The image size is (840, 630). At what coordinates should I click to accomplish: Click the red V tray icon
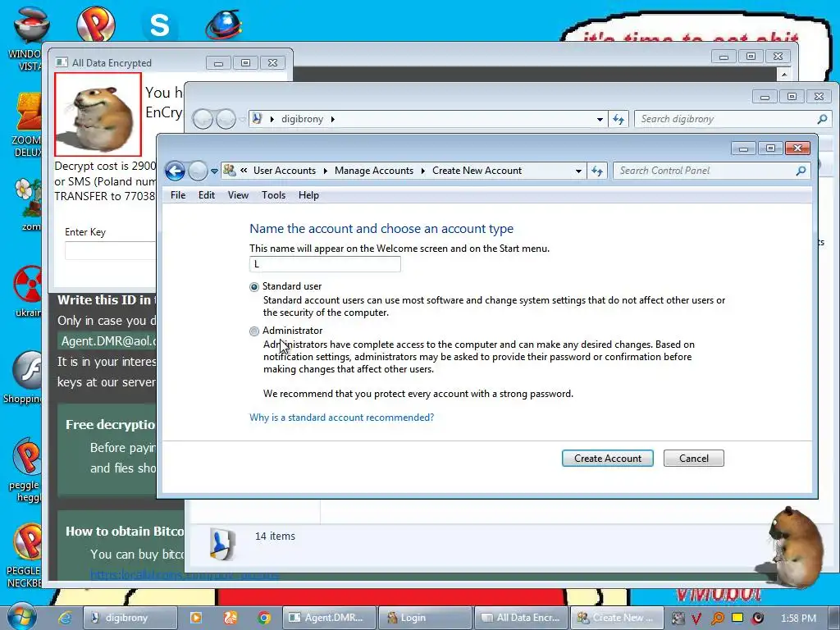click(x=696, y=619)
